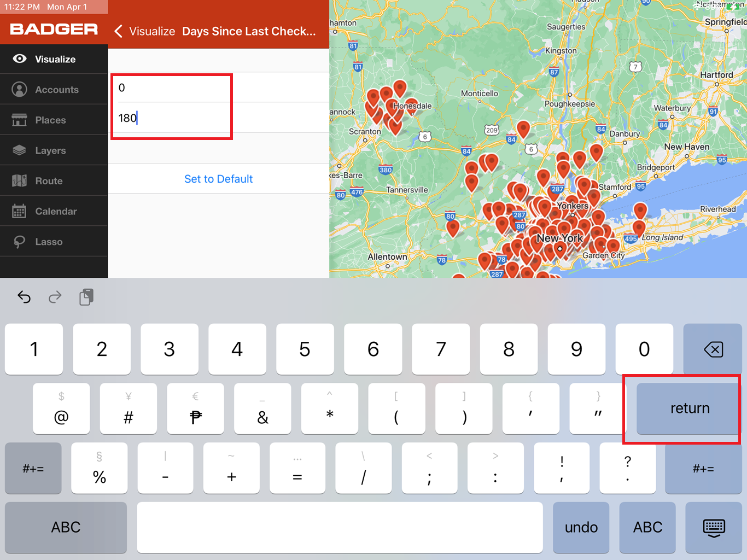747x560 pixels.
Task: Open the Calendar icon in sidebar
Action: coord(20,211)
